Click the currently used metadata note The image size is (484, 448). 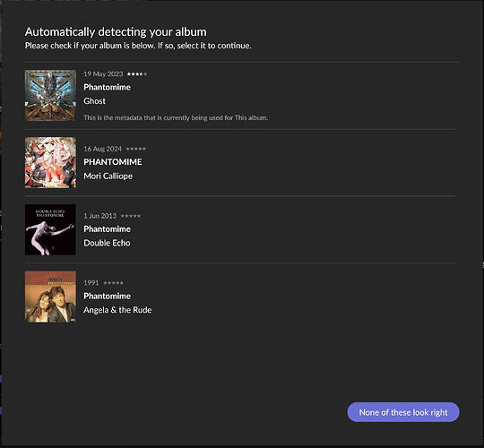(176, 117)
